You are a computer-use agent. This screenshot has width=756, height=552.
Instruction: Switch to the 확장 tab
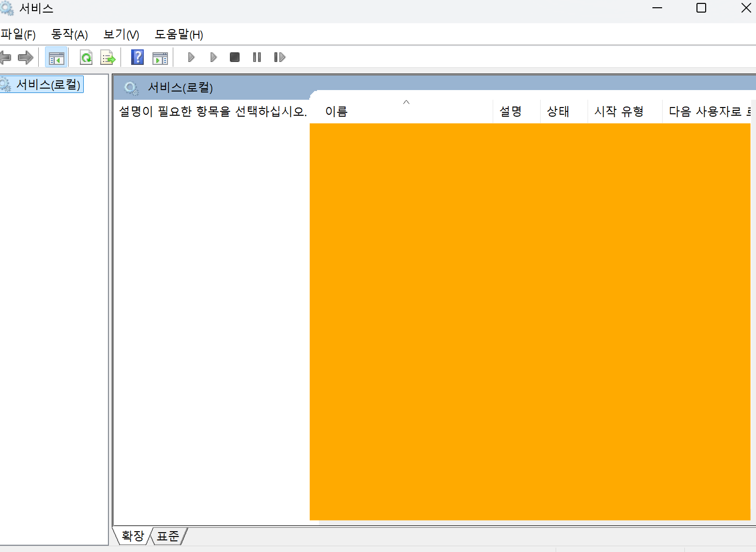pos(133,536)
